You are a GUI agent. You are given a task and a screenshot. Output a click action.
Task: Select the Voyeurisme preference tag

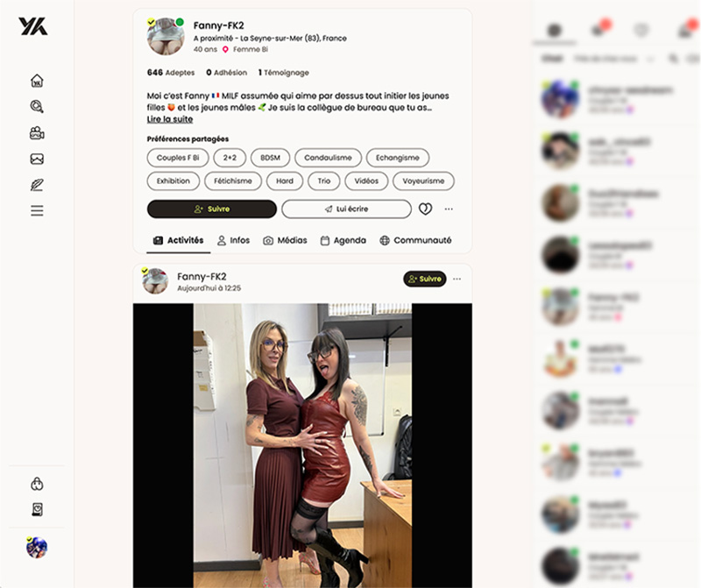(423, 181)
